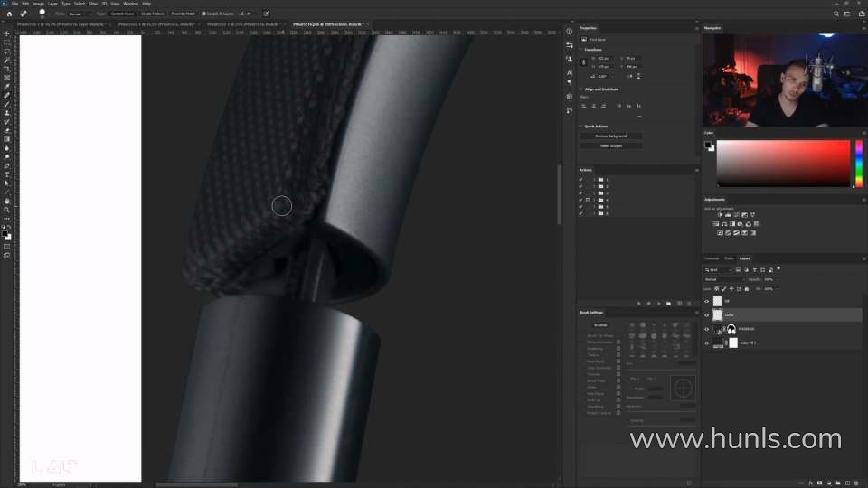The width and height of the screenshot is (868, 488).
Task: Collapse the Align and Distribute section
Action: (580, 89)
